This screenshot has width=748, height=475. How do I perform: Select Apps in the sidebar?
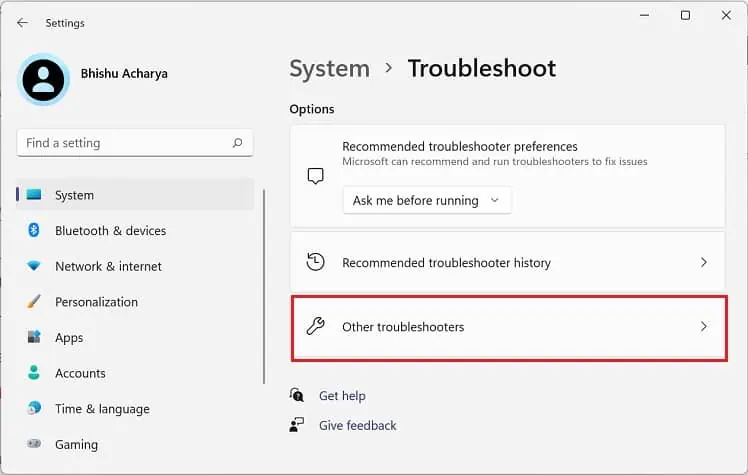(69, 338)
